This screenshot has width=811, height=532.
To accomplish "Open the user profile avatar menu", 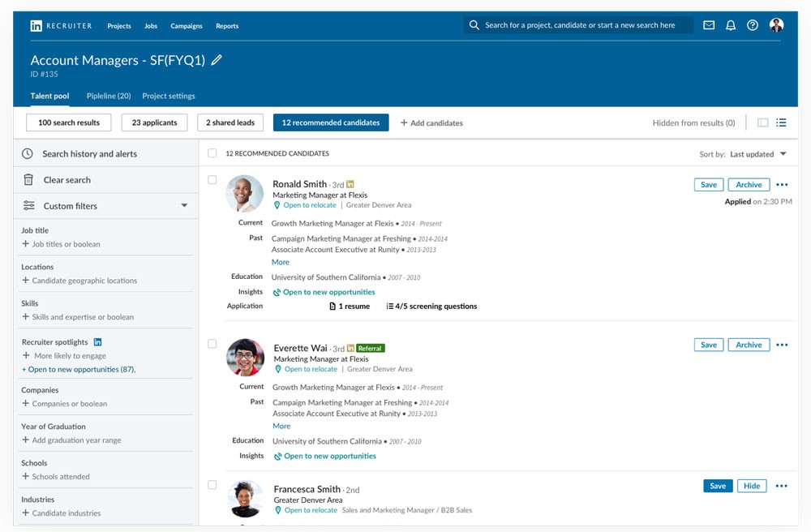I will point(776,25).
